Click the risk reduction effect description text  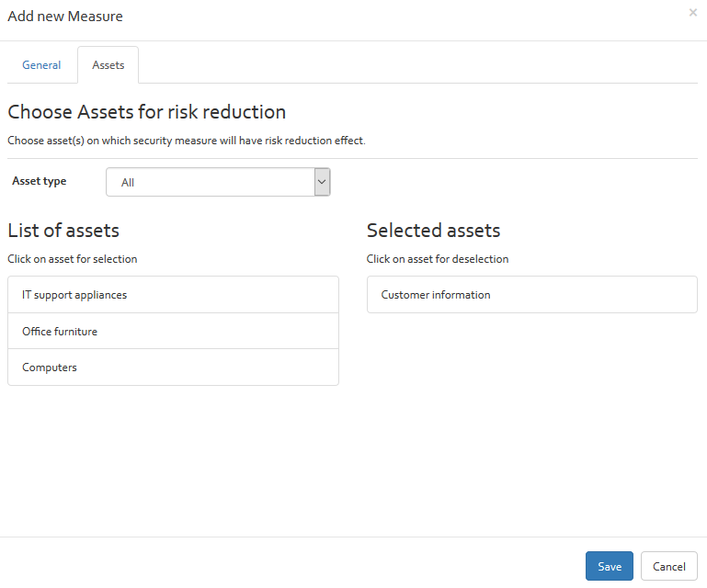(x=187, y=141)
